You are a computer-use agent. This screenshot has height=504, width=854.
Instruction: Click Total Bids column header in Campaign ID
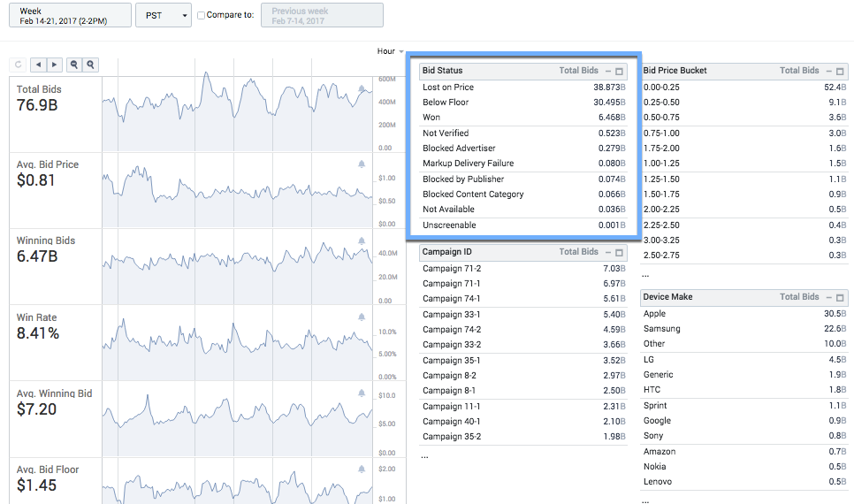click(578, 252)
